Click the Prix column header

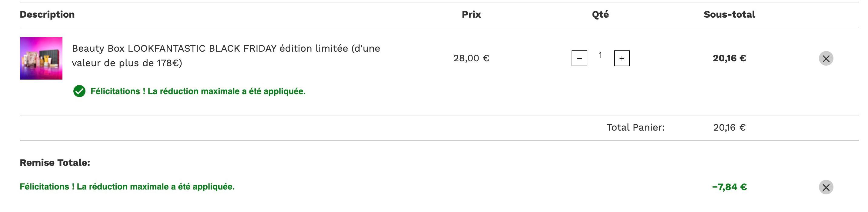(471, 15)
